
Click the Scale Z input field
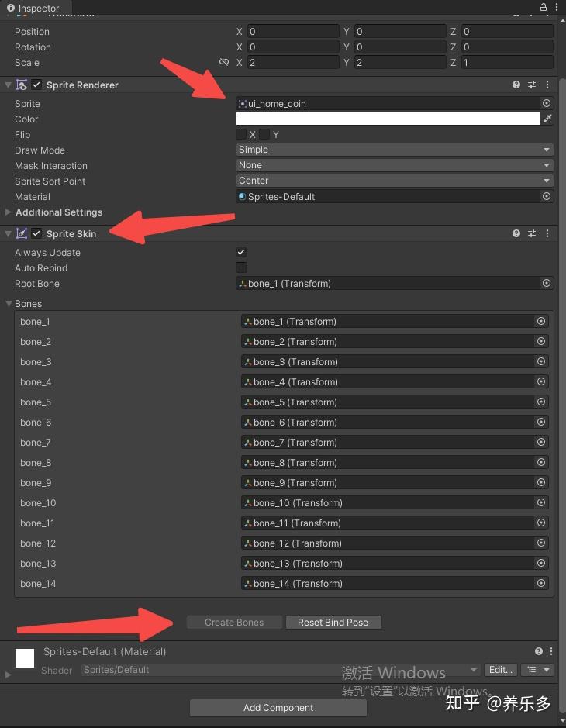click(x=506, y=62)
